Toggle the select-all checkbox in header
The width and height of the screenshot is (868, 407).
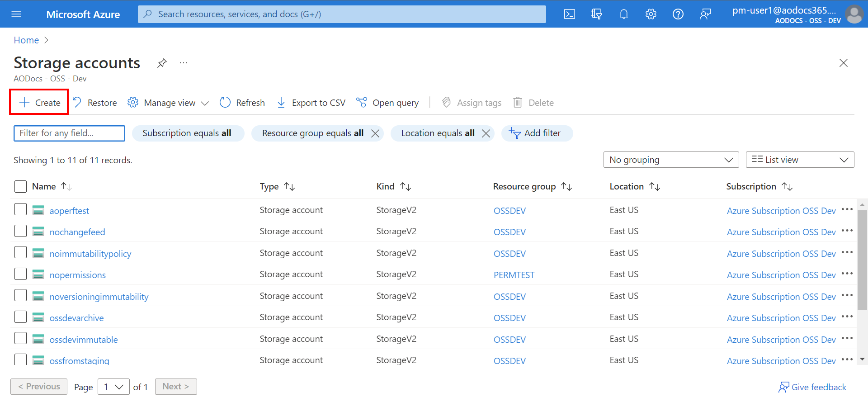20,186
